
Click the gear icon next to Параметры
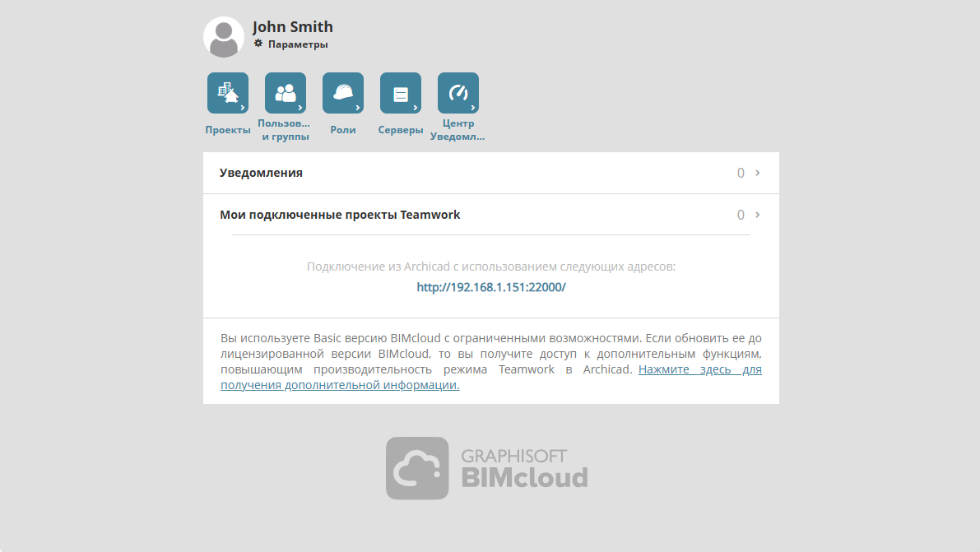click(x=258, y=44)
